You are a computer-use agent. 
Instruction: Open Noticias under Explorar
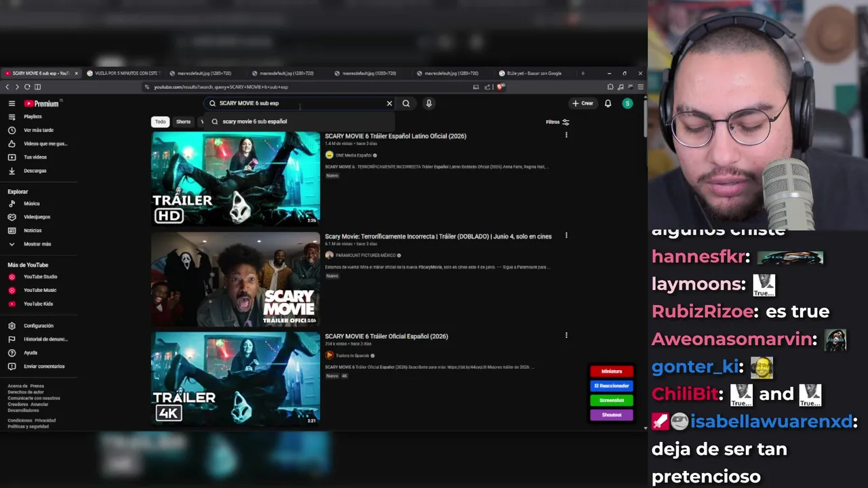(33, 230)
